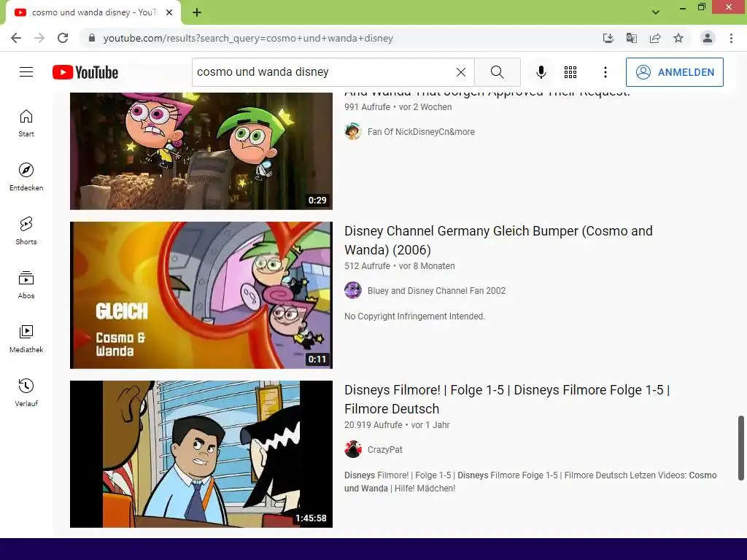The height and width of the screenshot is (560, 747).
Task: Click the Filmore Deutsch Letzen Videos description
Action: point(530,482)
